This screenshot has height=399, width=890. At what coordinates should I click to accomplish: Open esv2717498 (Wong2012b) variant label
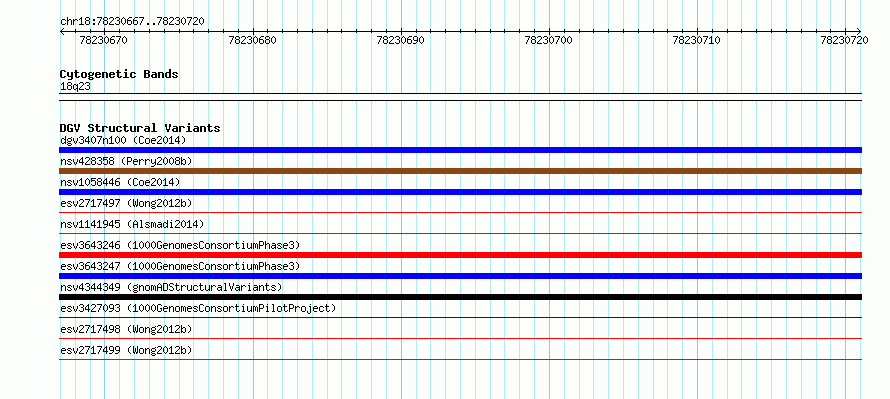[126, 329]
